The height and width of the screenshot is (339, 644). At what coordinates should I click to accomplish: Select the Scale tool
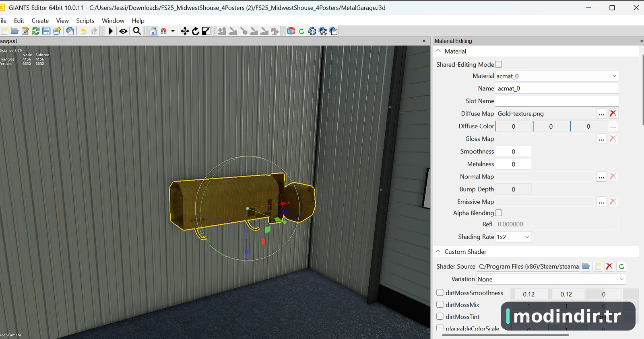click(x=206, y=31)
